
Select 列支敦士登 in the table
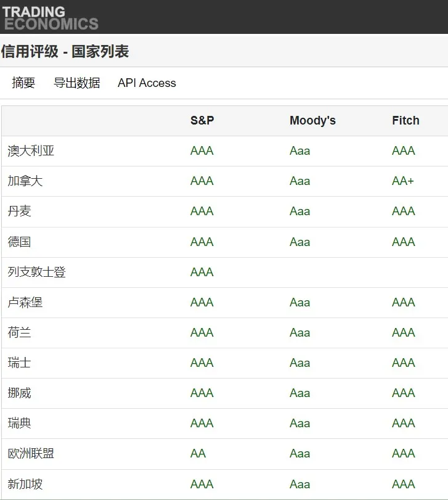click(x=36, y=272)
